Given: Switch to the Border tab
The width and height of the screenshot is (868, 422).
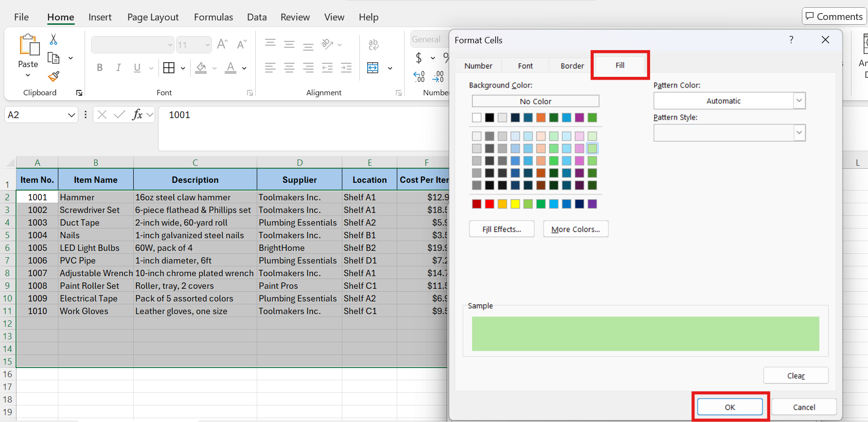Looking at the screenshot, I should (x=572, y=66).
